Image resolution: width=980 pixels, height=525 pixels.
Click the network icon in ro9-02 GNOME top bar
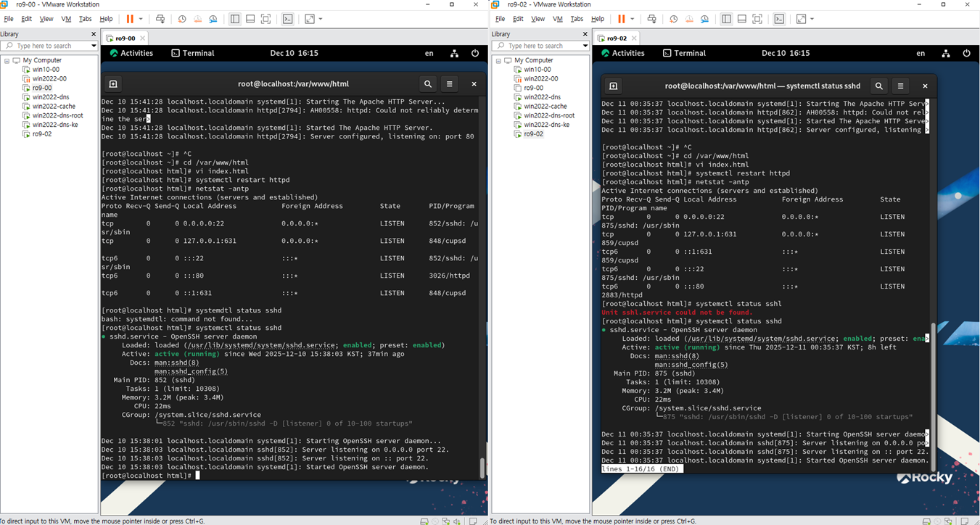946,53
